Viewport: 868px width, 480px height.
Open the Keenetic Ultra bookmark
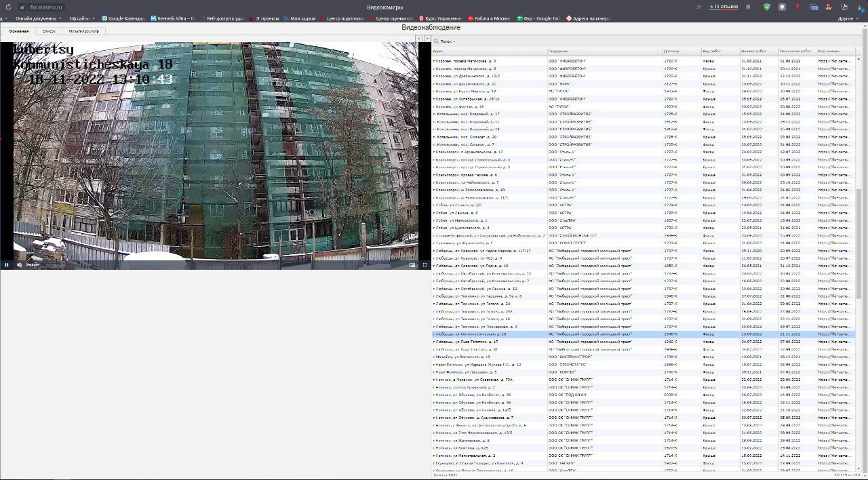point(172,18)
